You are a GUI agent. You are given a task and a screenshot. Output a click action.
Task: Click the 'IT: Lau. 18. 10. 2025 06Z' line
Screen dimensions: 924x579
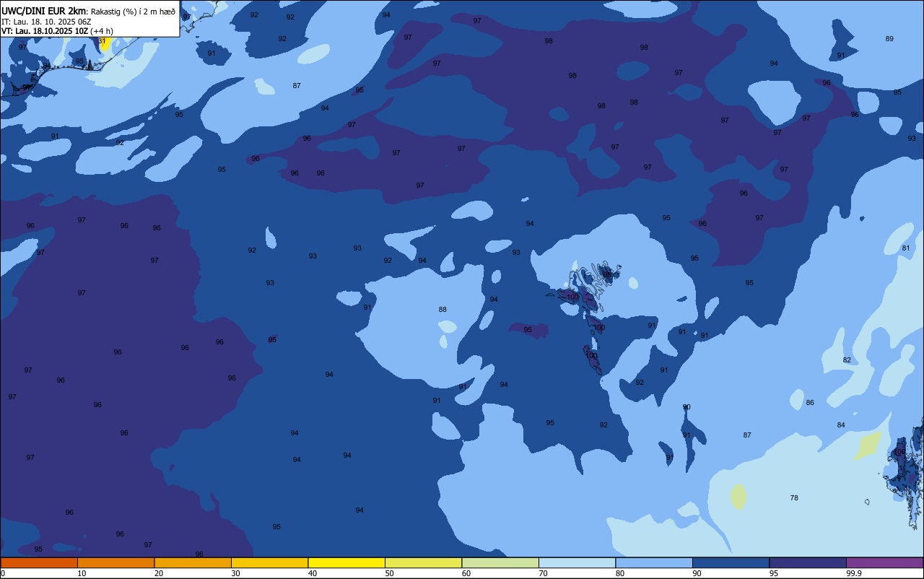[x=46, y=22]
